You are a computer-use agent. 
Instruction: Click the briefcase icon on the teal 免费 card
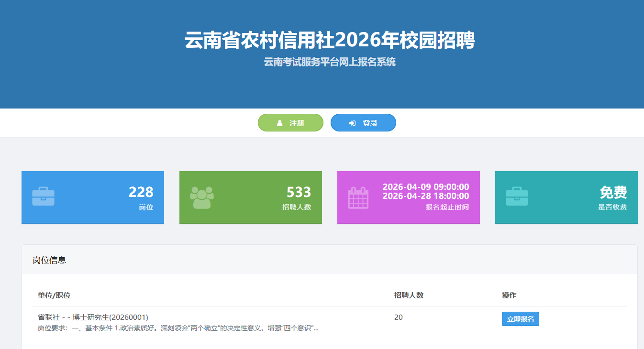pos(517,197)
